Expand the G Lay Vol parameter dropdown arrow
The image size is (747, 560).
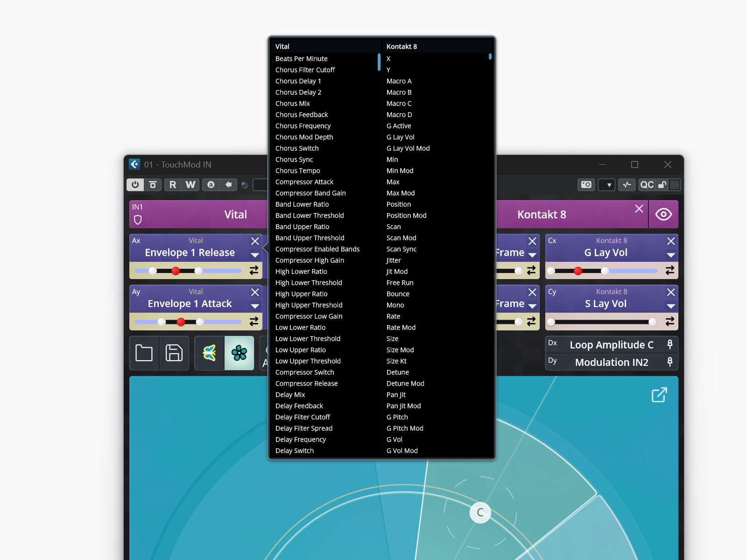[x=671, y=255]
